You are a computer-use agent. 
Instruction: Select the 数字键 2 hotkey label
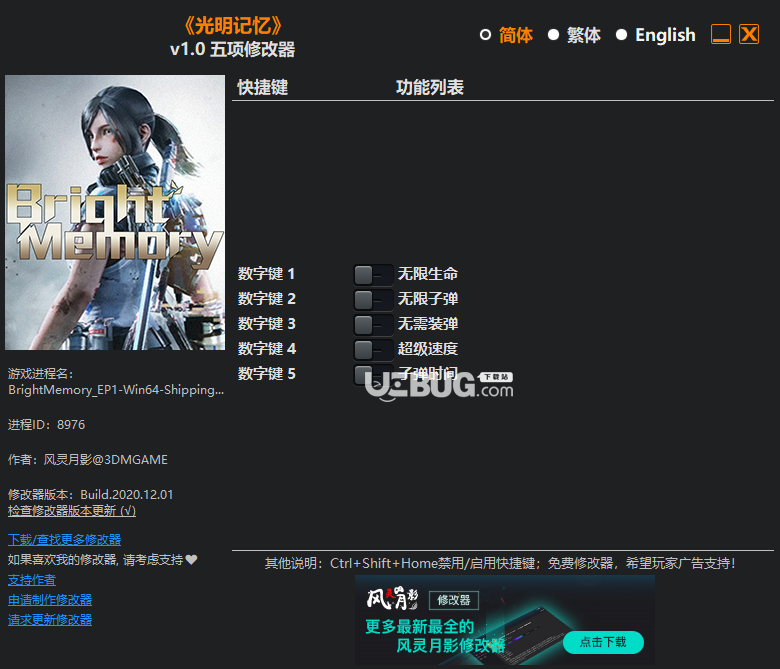click(x=267, y=298)
